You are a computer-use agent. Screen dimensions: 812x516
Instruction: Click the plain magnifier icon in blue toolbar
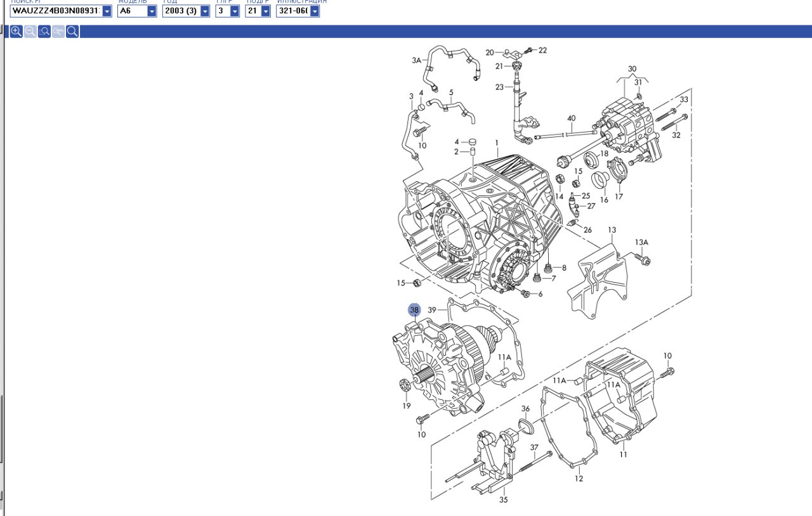tap(72, 32)
